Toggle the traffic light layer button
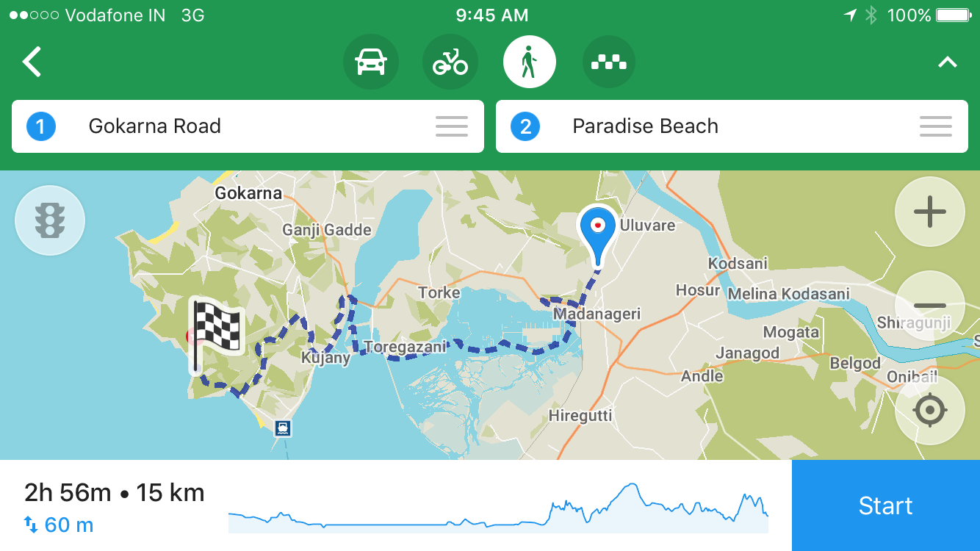This screenshot has height=551, width=980. click(50, 220)
